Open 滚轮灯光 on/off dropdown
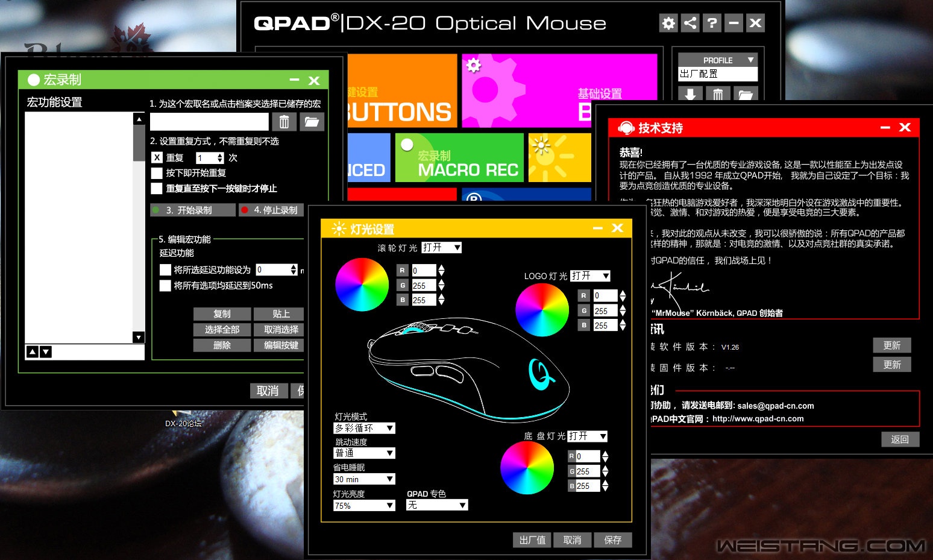 click(x=442, y=247)
